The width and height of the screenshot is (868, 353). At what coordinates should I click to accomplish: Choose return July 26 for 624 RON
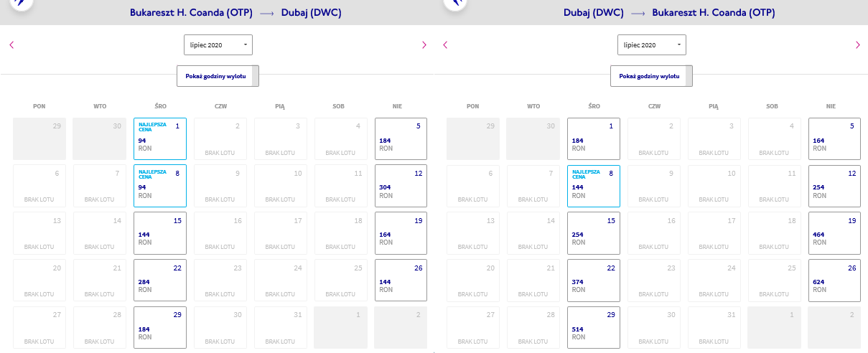[x=834, y=280]
